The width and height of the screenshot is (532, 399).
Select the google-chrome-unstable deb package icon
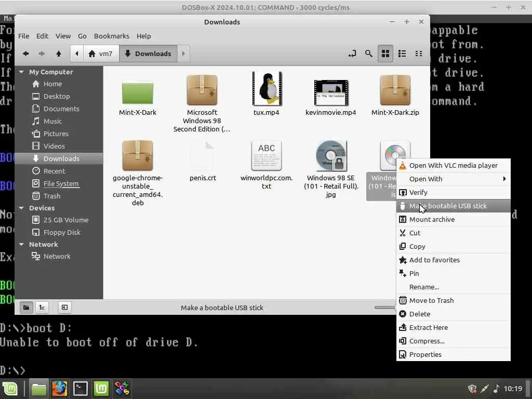(137, 155)
